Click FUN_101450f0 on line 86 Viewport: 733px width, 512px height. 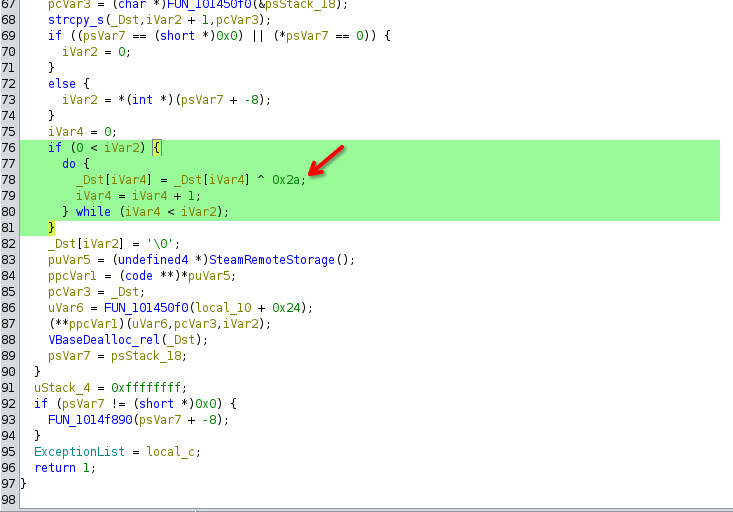[146, 308]
